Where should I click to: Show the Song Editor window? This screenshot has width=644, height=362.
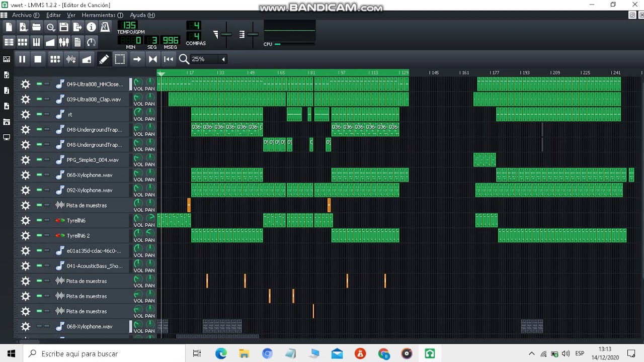(x=9, y=42)
